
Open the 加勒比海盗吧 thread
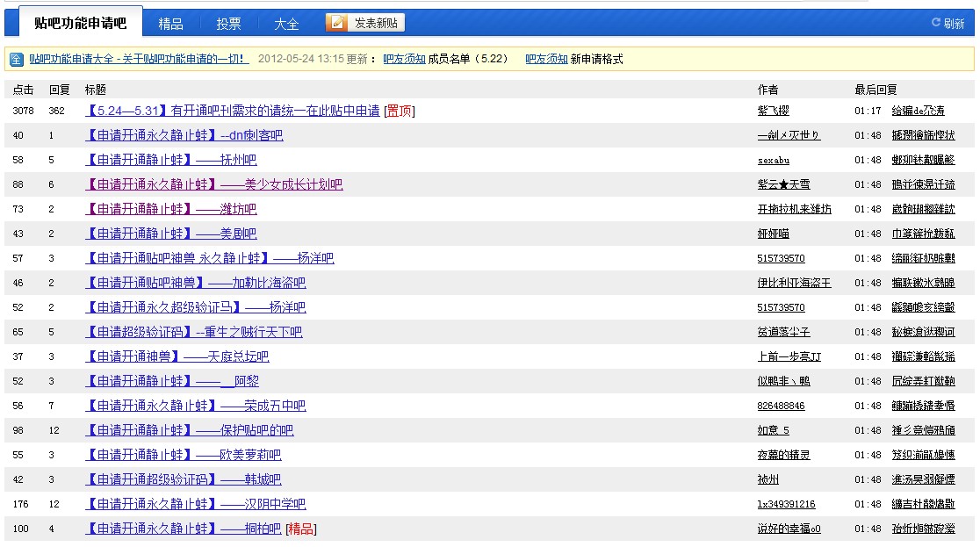tap(195, 283)
